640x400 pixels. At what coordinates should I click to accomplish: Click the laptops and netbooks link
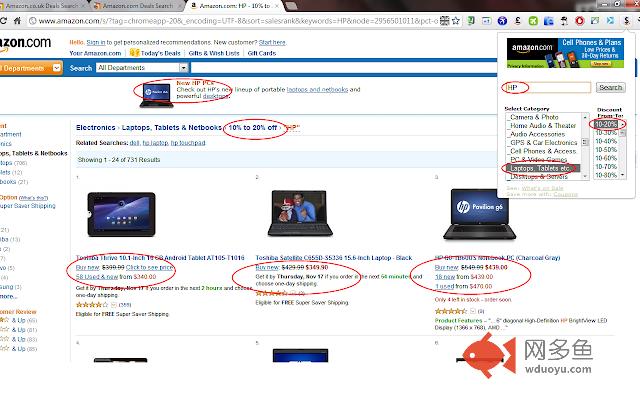point(317,89)
